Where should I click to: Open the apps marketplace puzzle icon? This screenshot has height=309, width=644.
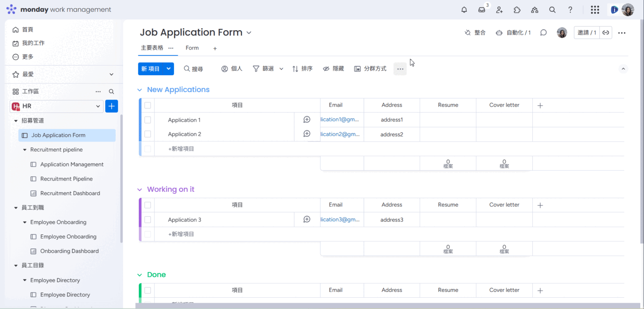(517, 10)
